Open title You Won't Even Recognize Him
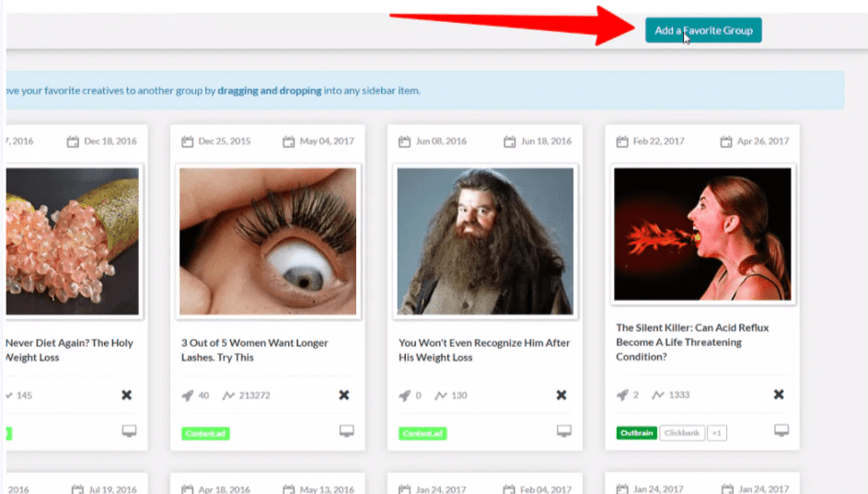The width and height of the screenshot is (868, 494). pyautogui.click(x=484, y=350)
